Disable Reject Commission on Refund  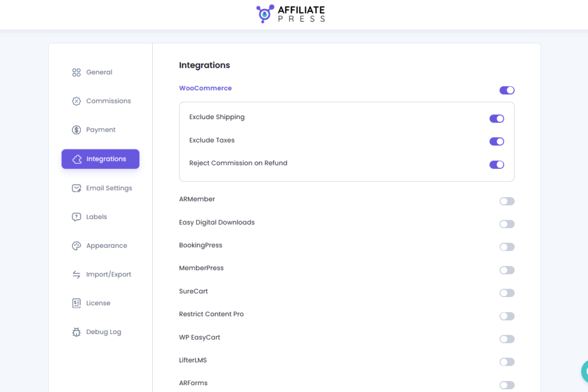pyautogui.click(x=496, y=164)
